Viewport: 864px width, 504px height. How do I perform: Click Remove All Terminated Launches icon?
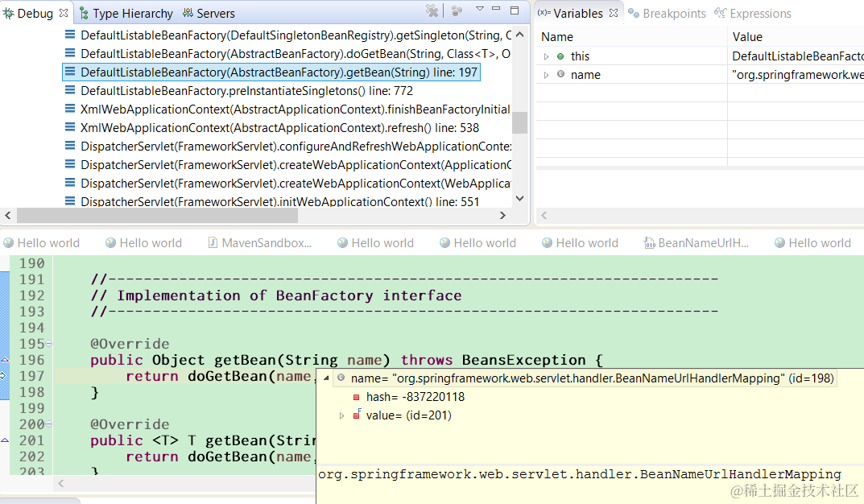tap(432, 10)
